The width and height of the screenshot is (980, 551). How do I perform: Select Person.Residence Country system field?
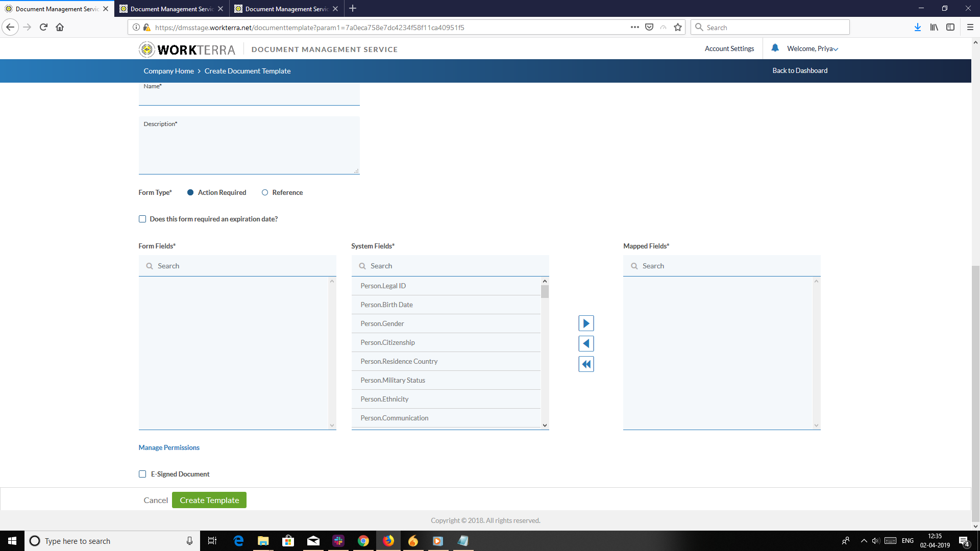point(446,361)
